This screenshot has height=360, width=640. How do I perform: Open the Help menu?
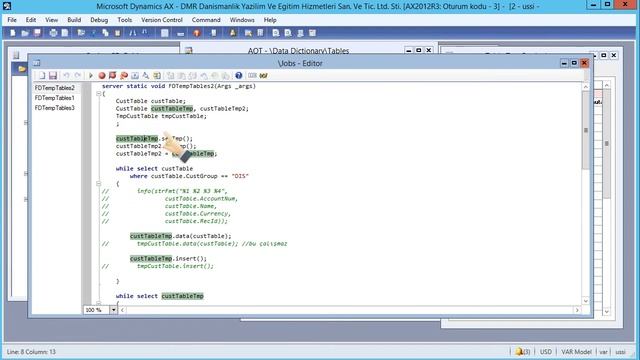[x=270, y=20]
